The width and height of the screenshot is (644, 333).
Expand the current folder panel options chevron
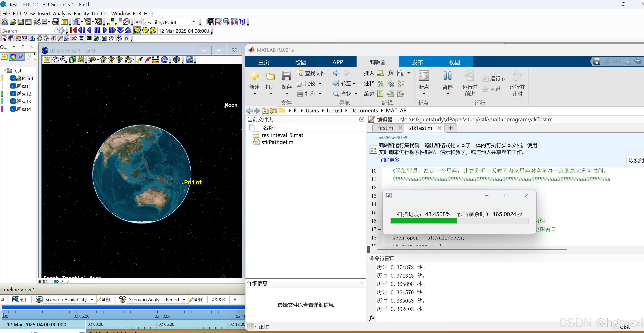[362, 119]
